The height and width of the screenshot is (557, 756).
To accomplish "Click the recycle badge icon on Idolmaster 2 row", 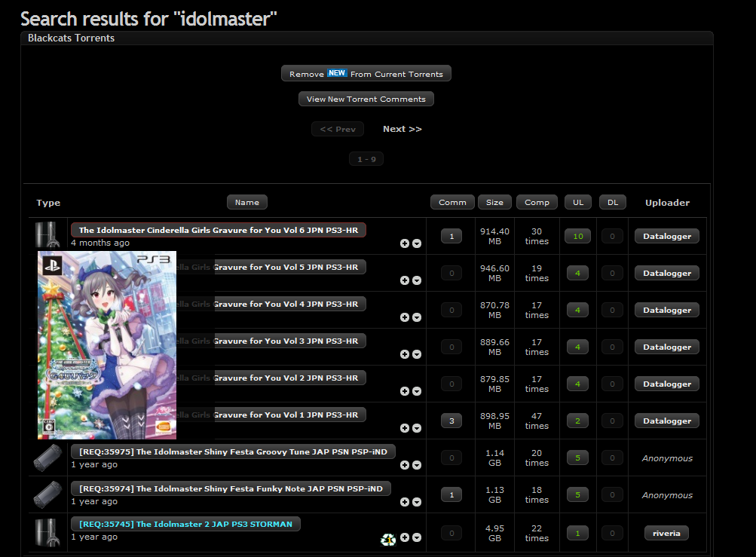I will coord(388,540).
